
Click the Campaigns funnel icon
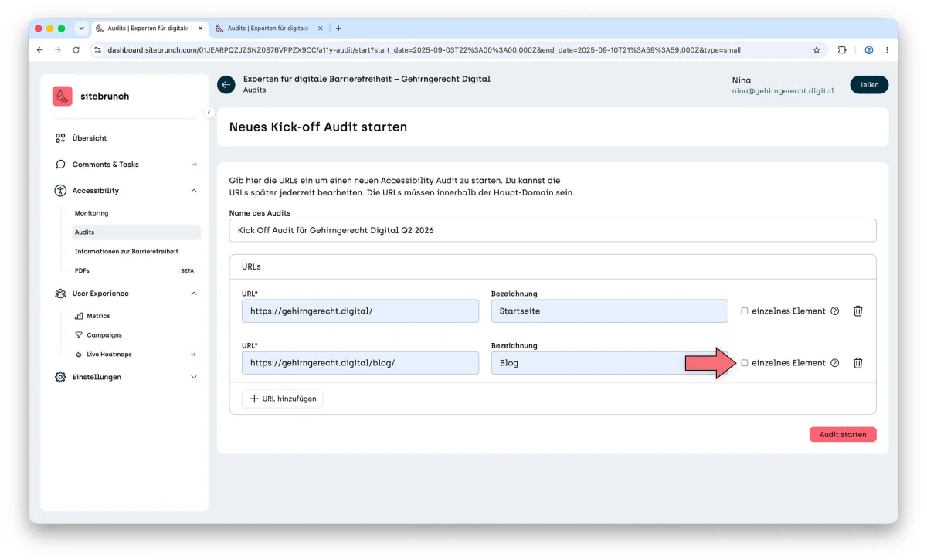79,335
